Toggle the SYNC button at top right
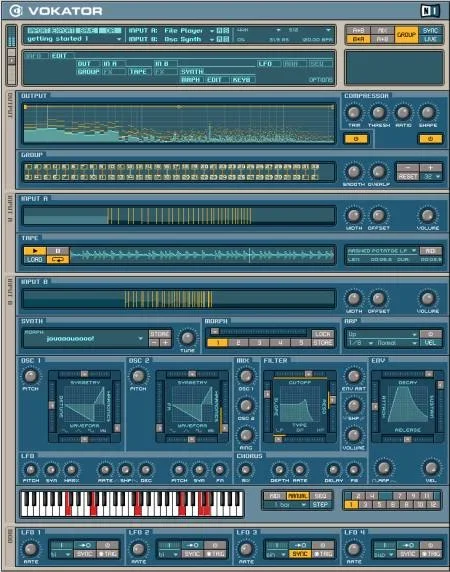The image size is (450, 572). [x=430, y=31]
